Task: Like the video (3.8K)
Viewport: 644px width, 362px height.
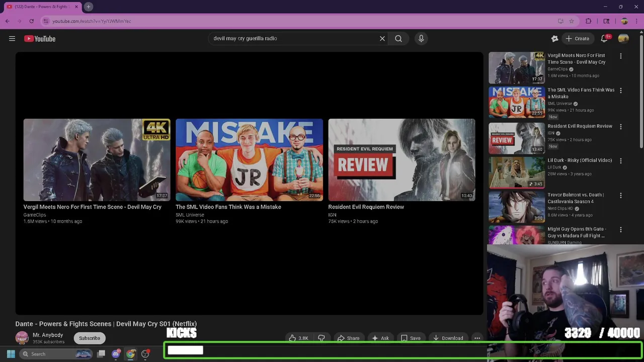Action: (x=298, y=338)
